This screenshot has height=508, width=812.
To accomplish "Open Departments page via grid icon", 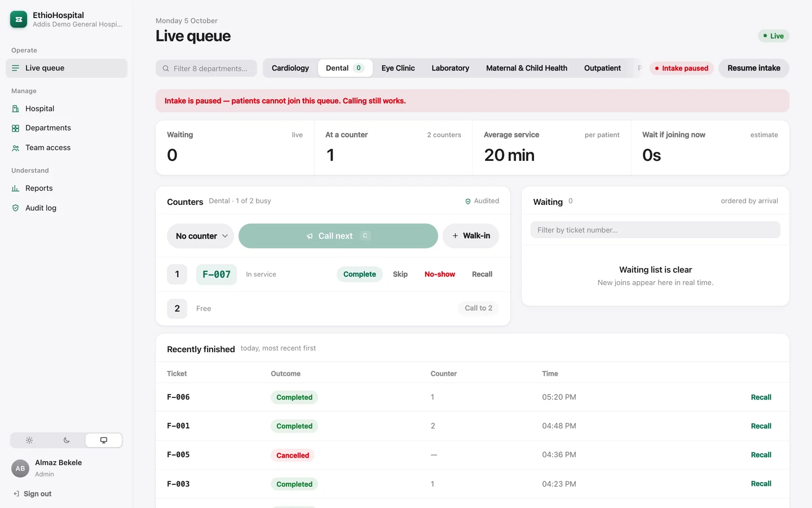I will [16, 128].
